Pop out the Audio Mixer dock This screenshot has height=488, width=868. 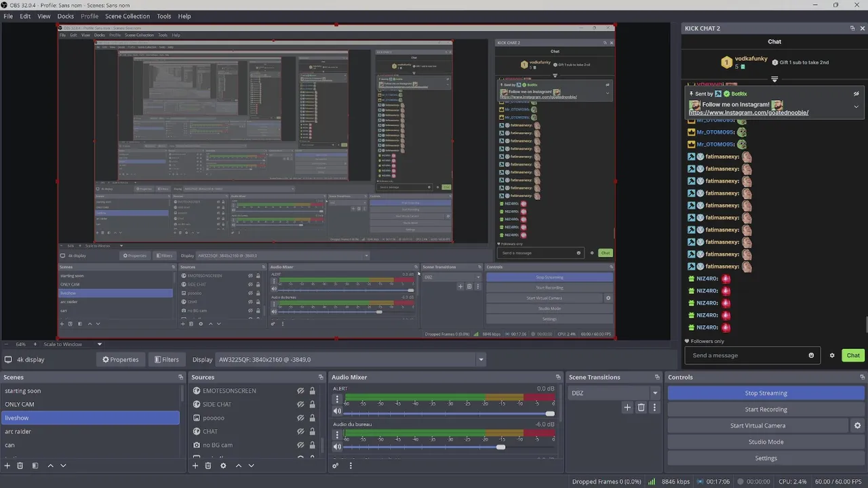(558, 377)
